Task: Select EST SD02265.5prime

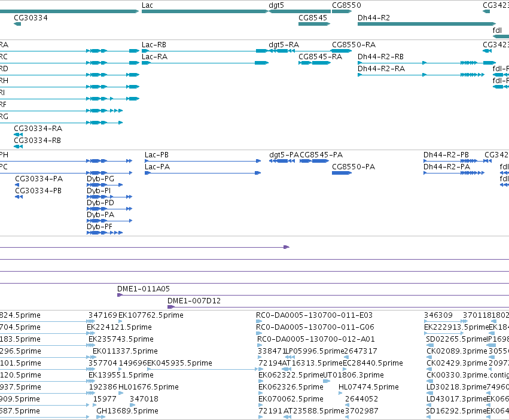Action: click(x=456, y=339)
